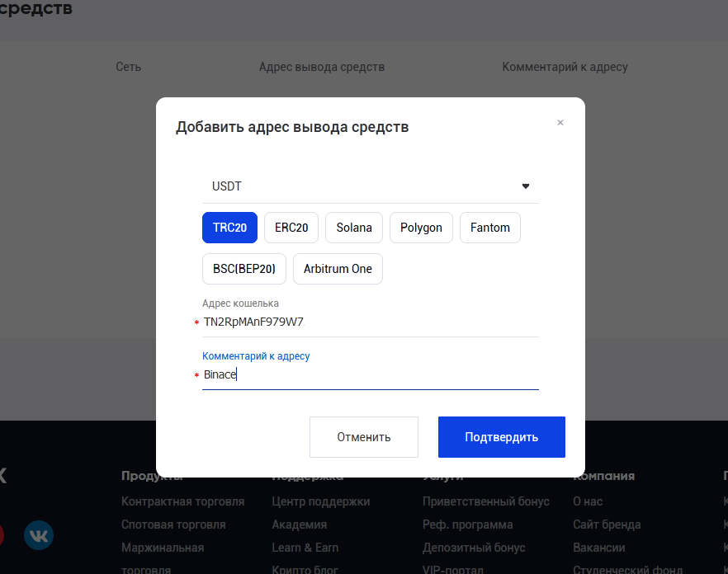Confirm with the Подтвердить button
Viewport: 728px width, 574px height.
point(502,437)
